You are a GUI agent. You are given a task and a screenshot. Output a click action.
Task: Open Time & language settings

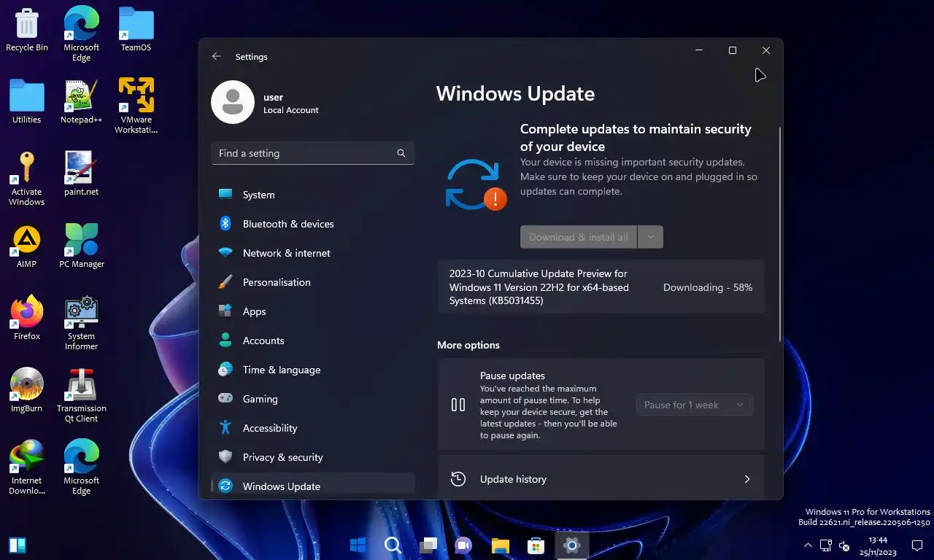pos(313,370)
